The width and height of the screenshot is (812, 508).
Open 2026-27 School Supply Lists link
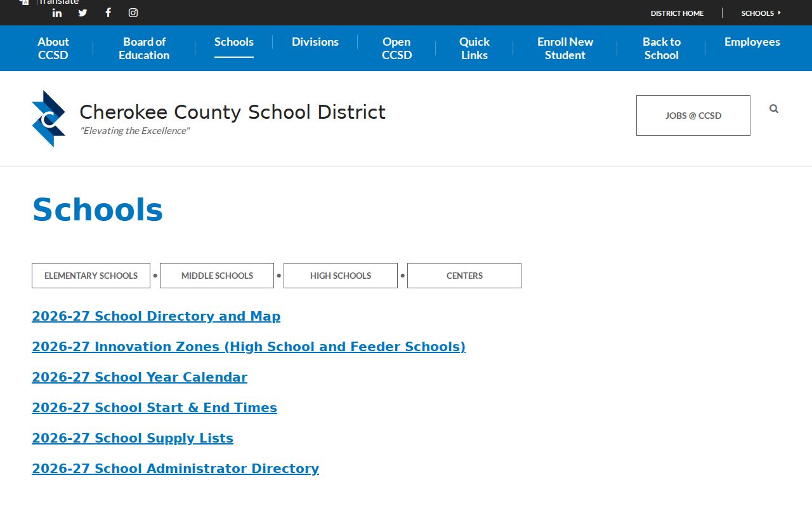[x=133, y=438]
